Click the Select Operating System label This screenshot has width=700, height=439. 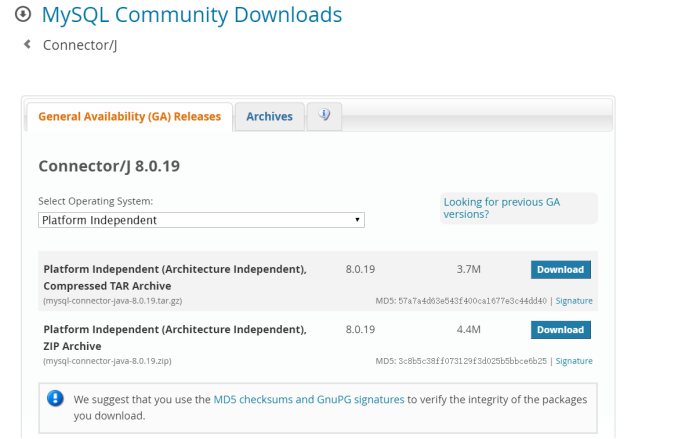96,201
